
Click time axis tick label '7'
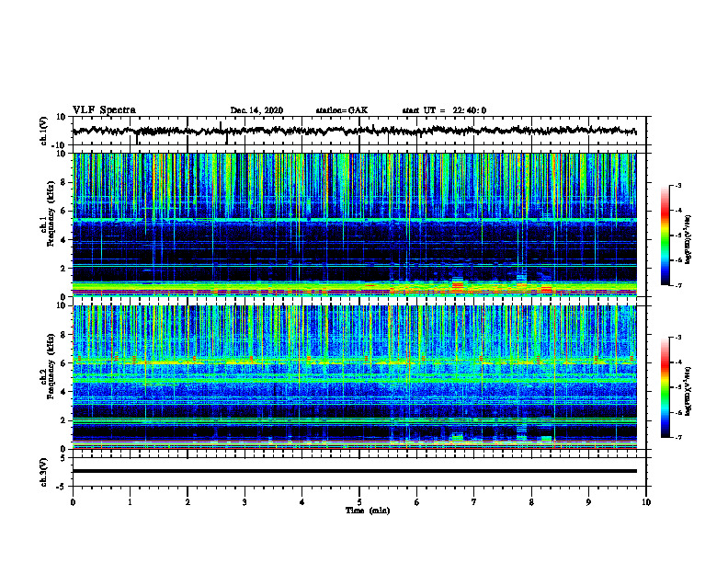point(474,502)
